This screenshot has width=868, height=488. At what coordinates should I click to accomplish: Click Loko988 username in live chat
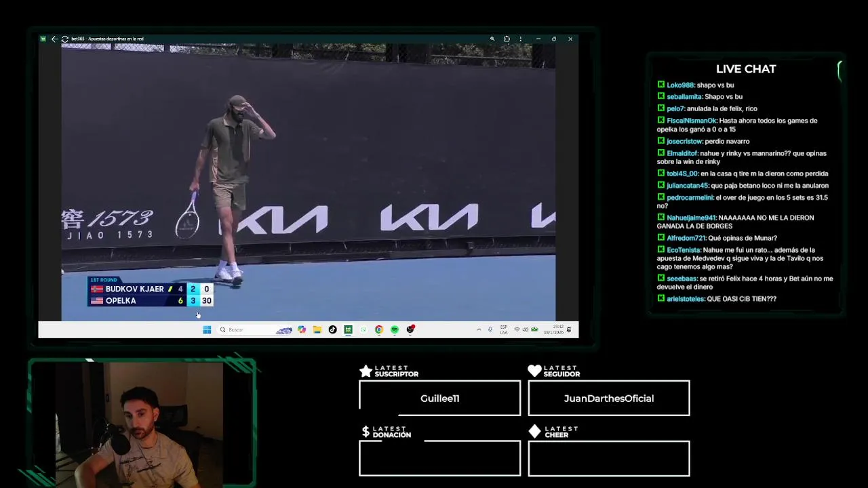coord(680,85)
